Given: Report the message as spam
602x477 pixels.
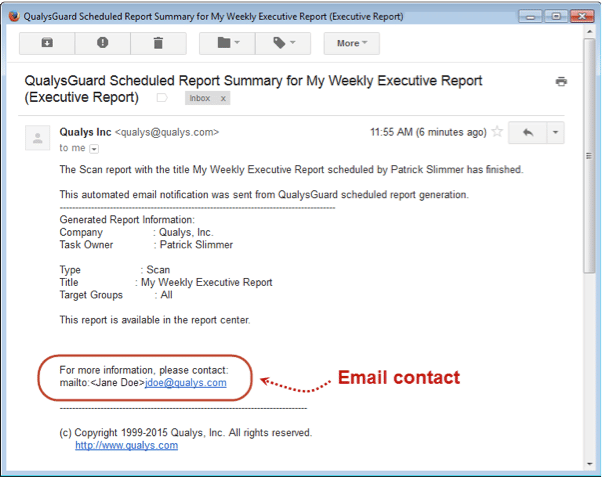Looking at the screenshot, I should pyautogui.click(x=103, y=43).
